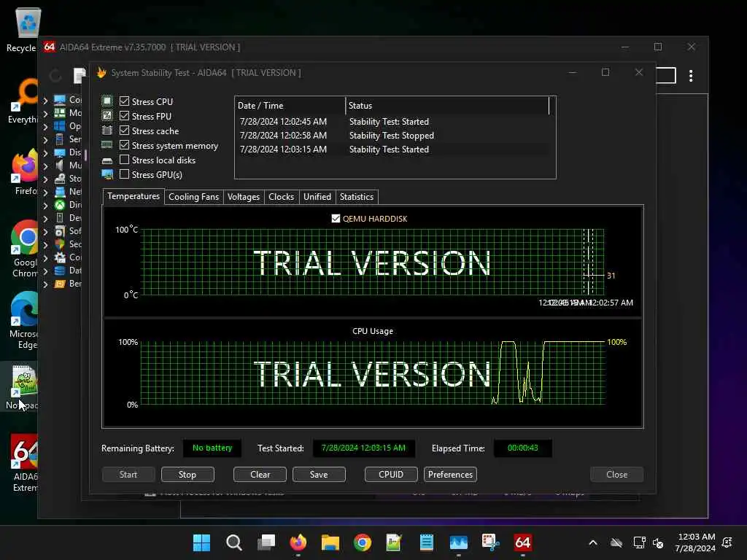This screenshot has height=560, width=747.
Task: Click AIDA64 report toolbar icon
Action: [x=80, y=75]
